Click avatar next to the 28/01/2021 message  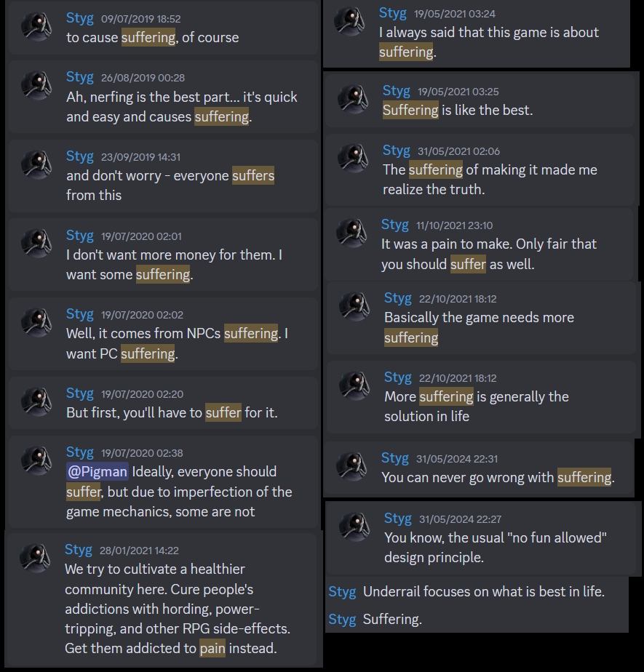pyautogui.click(x=35, y=558)
